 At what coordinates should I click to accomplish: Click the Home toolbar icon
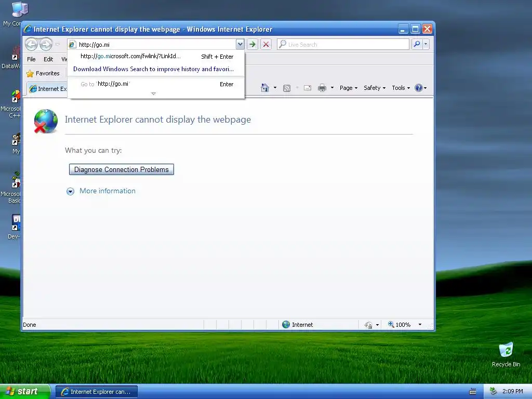coord(264,88)
